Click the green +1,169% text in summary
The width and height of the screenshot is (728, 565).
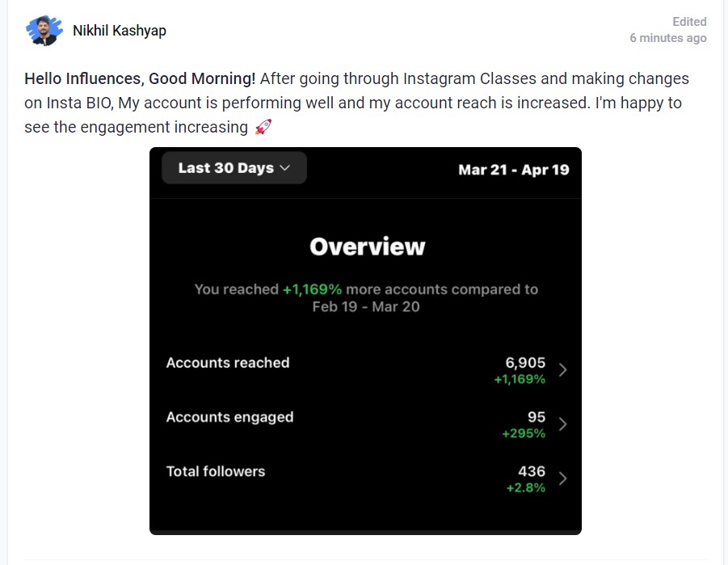click(312, 289)
